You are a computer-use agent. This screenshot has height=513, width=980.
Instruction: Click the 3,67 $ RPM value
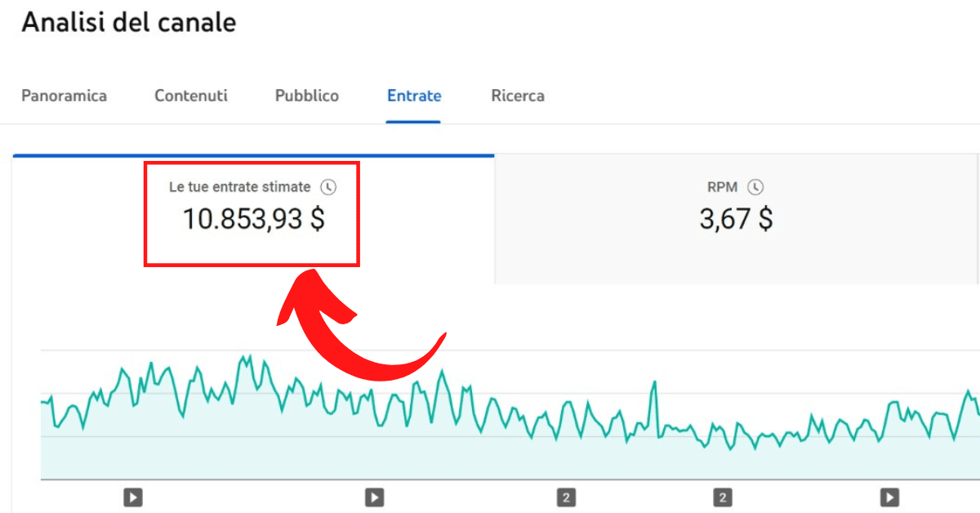(x=735, y=219)
